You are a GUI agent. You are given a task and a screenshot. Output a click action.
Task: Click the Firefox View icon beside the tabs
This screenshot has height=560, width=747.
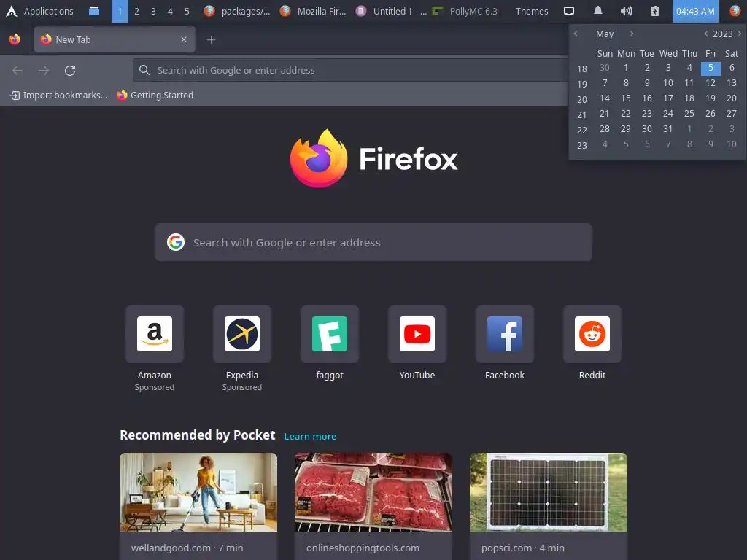[15, 39]
